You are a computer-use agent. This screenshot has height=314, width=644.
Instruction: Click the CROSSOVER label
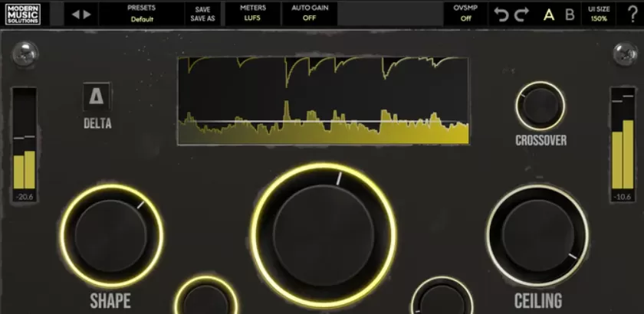click(541, 140)
